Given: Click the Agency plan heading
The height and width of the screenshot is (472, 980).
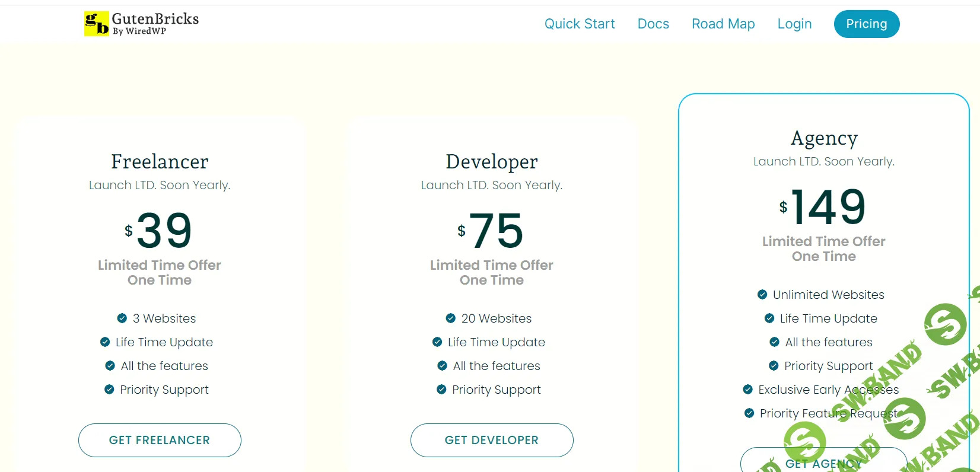Looking at the screenshot, I should (824, 138).
